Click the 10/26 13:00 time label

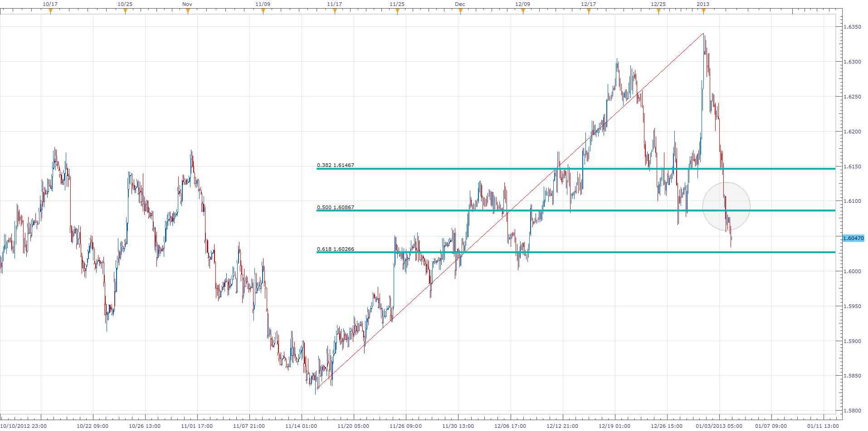pyautogui.click(x=145, y=426)
